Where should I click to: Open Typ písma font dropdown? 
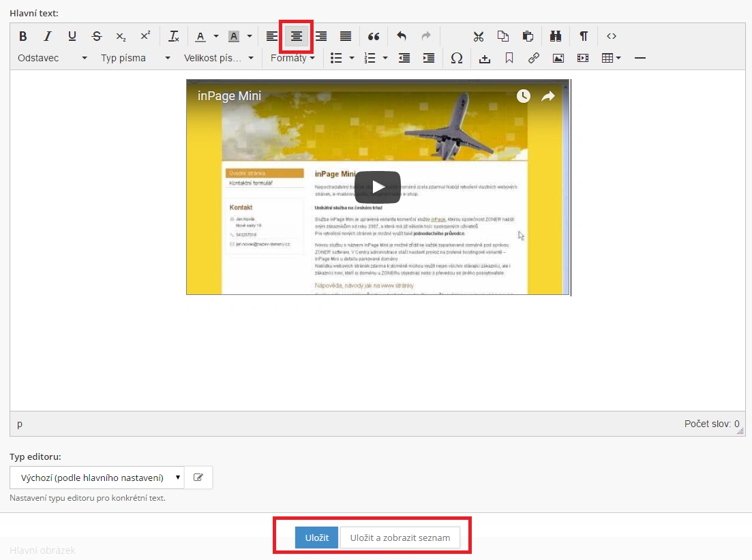pyautogui.click(x=135, y=58)
